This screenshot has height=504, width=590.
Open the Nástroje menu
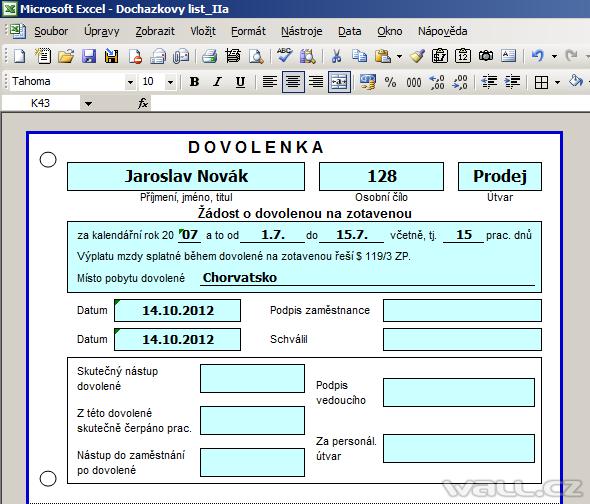302,31
